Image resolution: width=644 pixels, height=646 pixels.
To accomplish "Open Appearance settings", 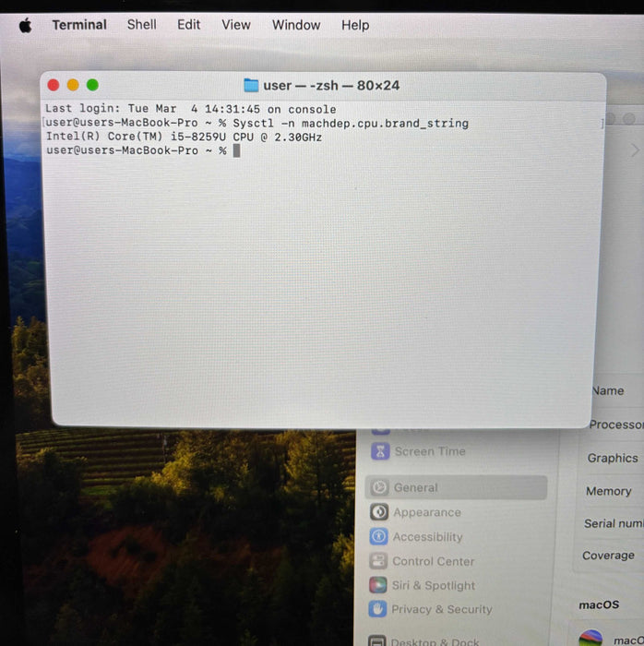I will point(427,512).
